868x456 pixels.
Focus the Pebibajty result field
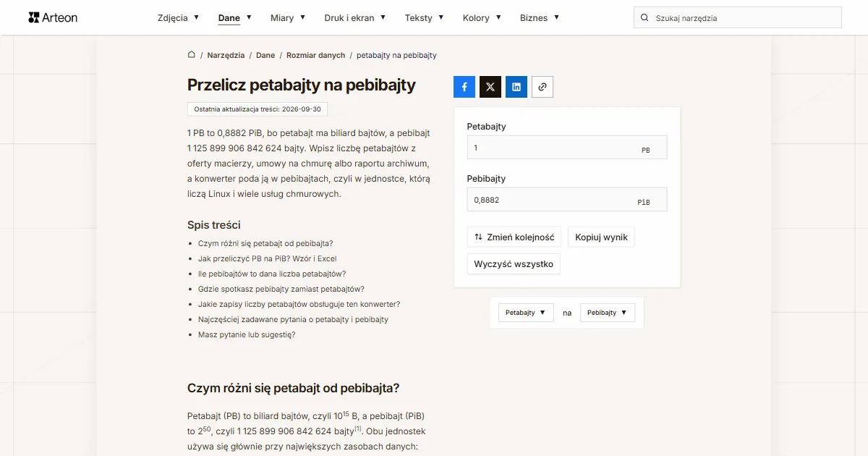[x=567, y=200]
